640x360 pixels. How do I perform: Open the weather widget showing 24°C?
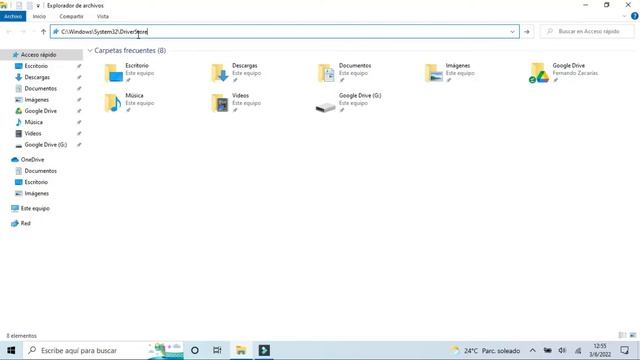tap(485, 350)
